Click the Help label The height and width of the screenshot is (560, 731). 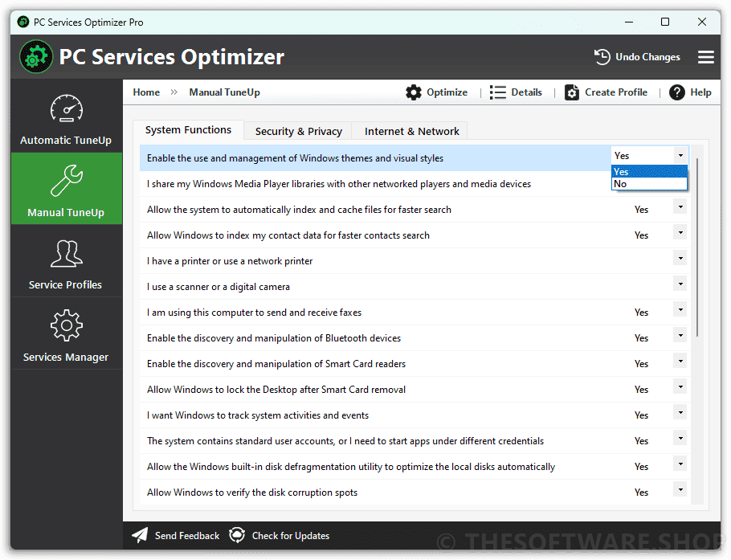click(x=700, y=92)
